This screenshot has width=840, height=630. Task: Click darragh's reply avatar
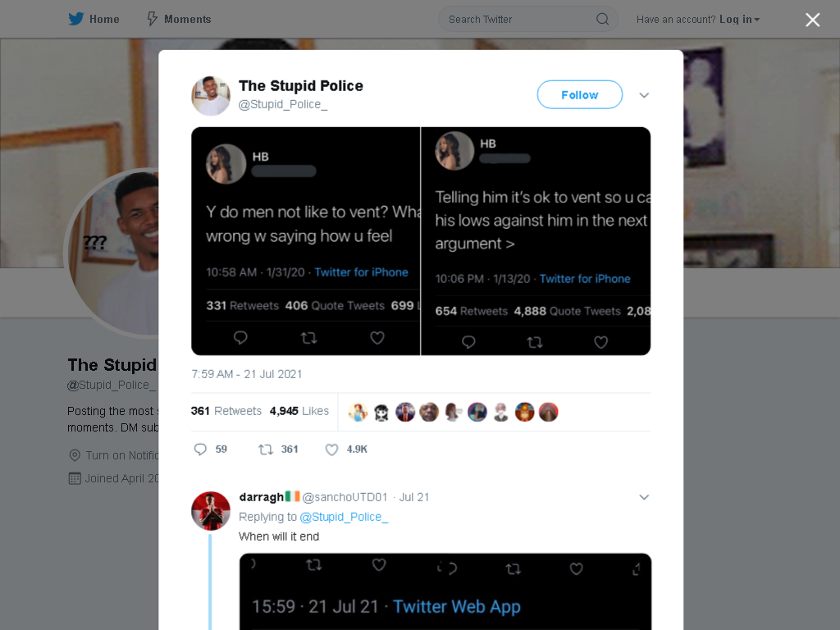(211, 510)
